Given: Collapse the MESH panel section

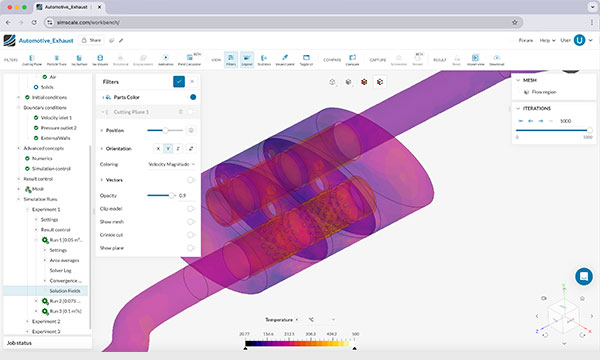Looking at the screenshot, I should pyautogui.click(x=518, y=80).
